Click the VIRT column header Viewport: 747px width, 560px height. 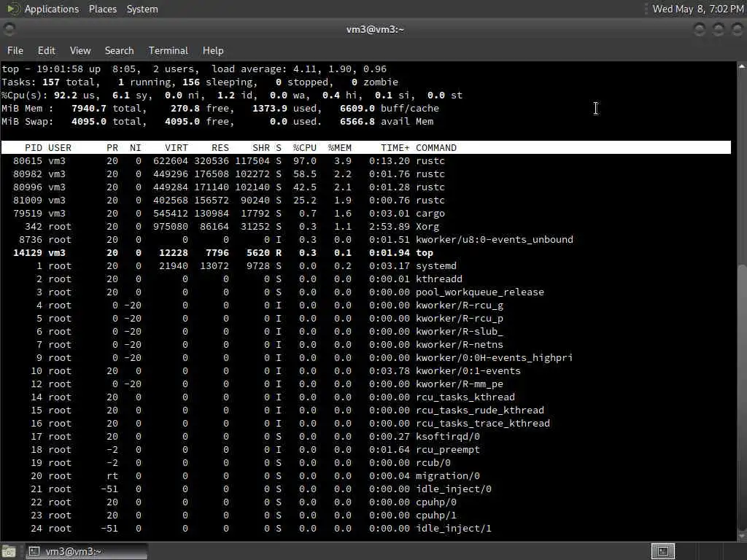[x=177, y=147]
